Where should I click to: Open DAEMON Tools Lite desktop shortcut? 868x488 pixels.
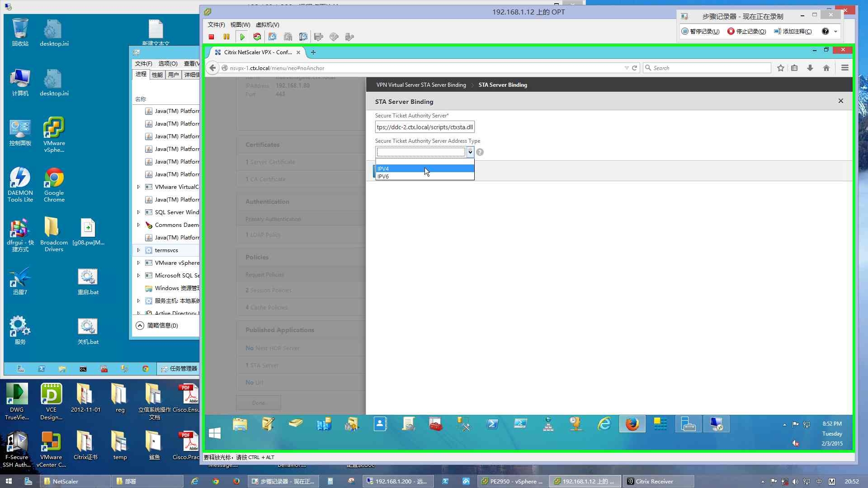[x=20, y=185]
